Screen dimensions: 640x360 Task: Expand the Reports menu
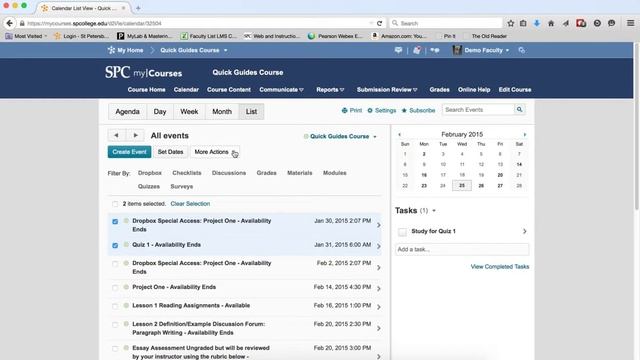click(x=330, y=90)
